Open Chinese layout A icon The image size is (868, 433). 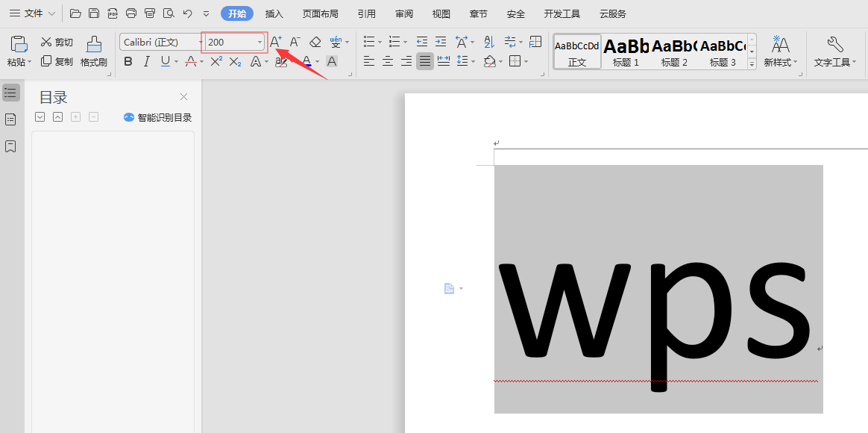461,42
